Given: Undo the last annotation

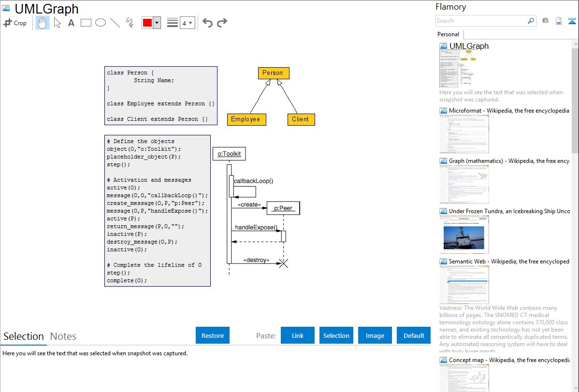Looking at the screenshot, I should [x=207, y=23].
